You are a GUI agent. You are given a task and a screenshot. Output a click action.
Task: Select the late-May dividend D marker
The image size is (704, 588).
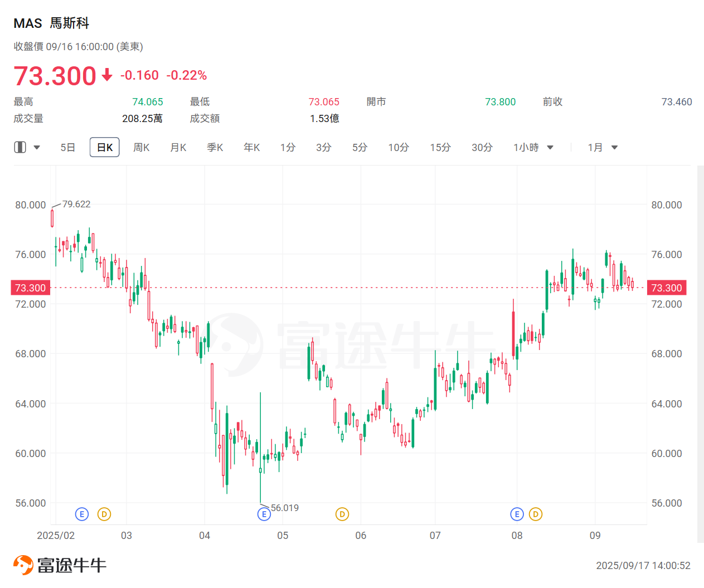coord(342,514)
